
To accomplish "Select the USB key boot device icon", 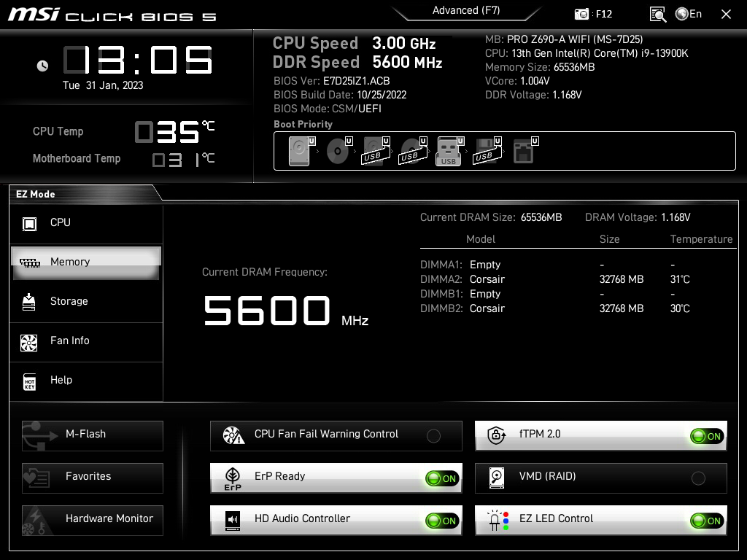I will [x=449, y=151].
